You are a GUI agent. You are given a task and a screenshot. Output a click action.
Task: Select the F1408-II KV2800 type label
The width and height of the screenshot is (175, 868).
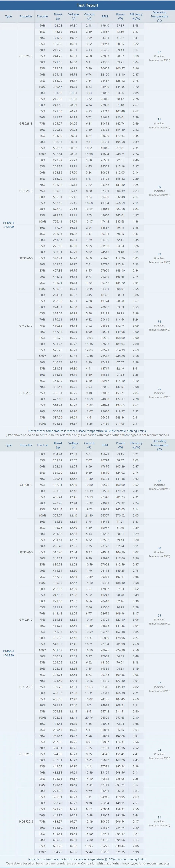pyautogui.click(x=8, y=224)
